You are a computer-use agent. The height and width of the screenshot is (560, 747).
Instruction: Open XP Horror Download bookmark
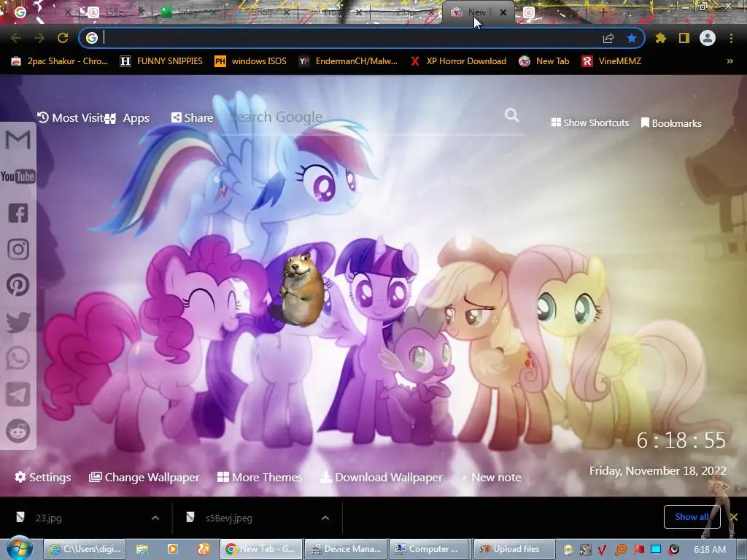coord(458,61)
